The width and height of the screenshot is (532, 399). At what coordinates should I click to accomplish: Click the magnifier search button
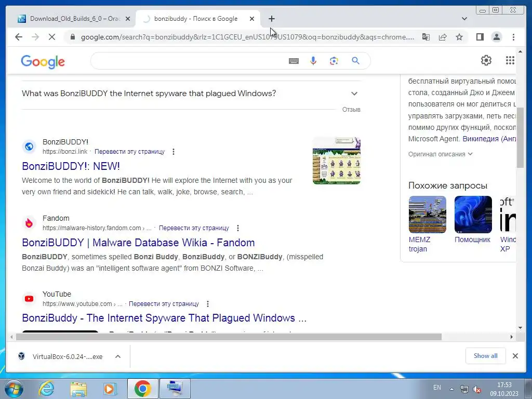click(355, 61)
